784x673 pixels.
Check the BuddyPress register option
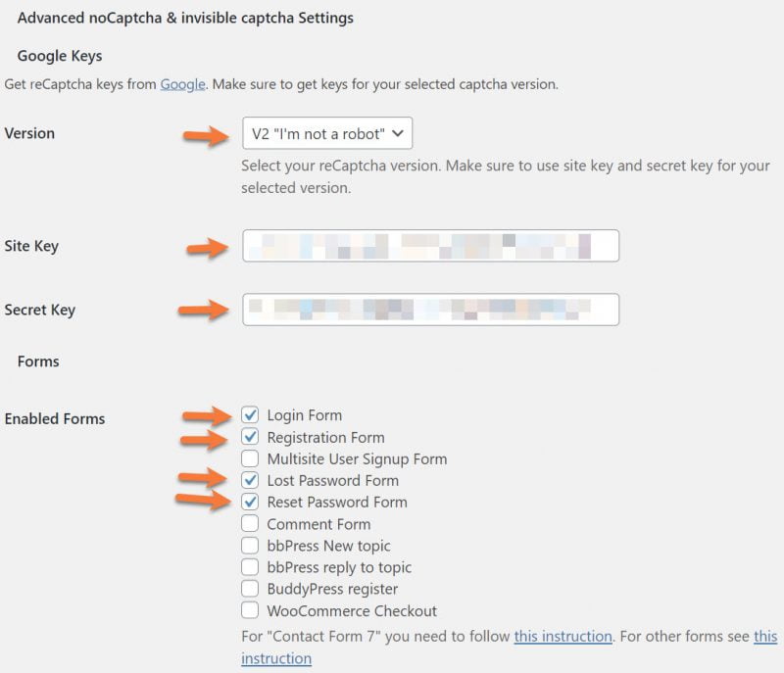[x=251, y=589]
